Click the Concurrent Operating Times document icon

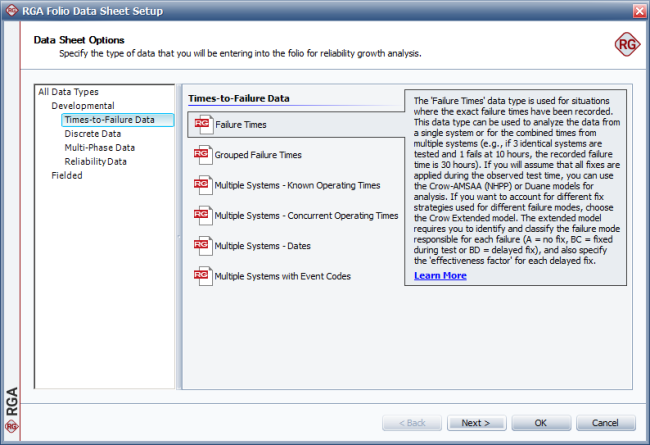202,215
